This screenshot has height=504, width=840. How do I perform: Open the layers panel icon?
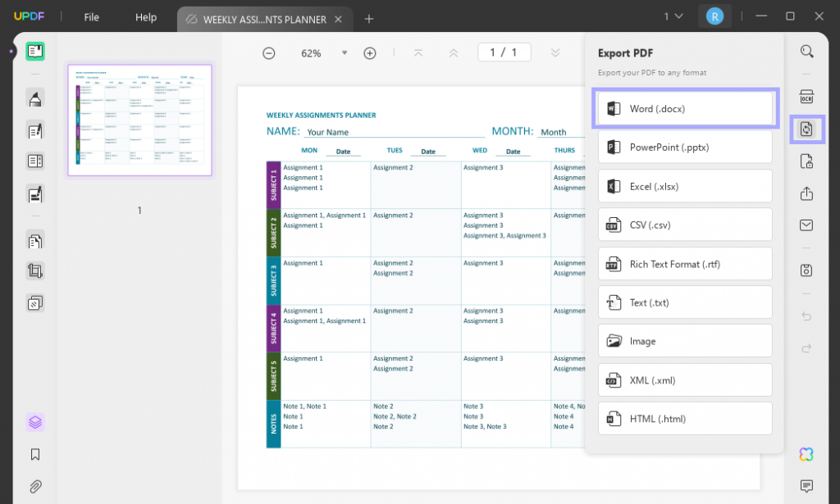(35, 422)
